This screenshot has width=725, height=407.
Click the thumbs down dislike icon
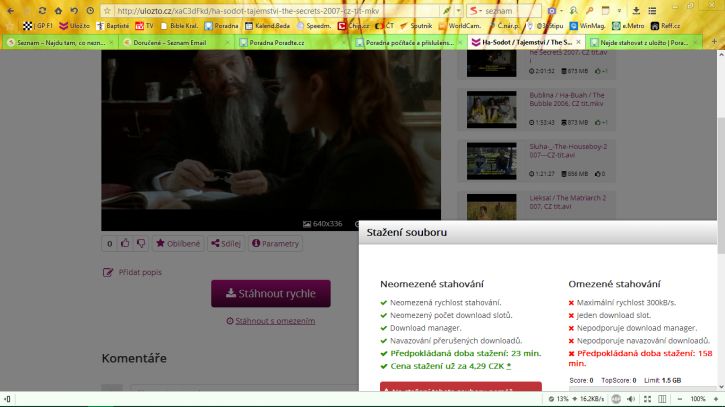click(141, 243)
